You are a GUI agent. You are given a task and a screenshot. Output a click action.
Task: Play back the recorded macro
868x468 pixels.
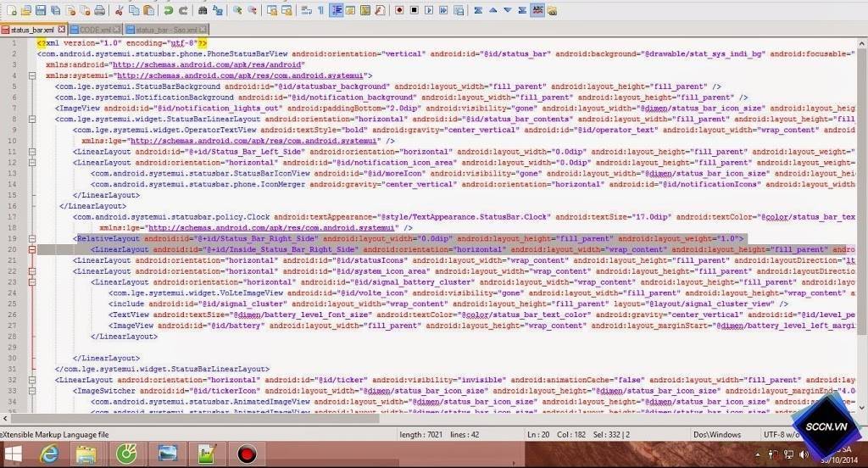tap(429, 10)
